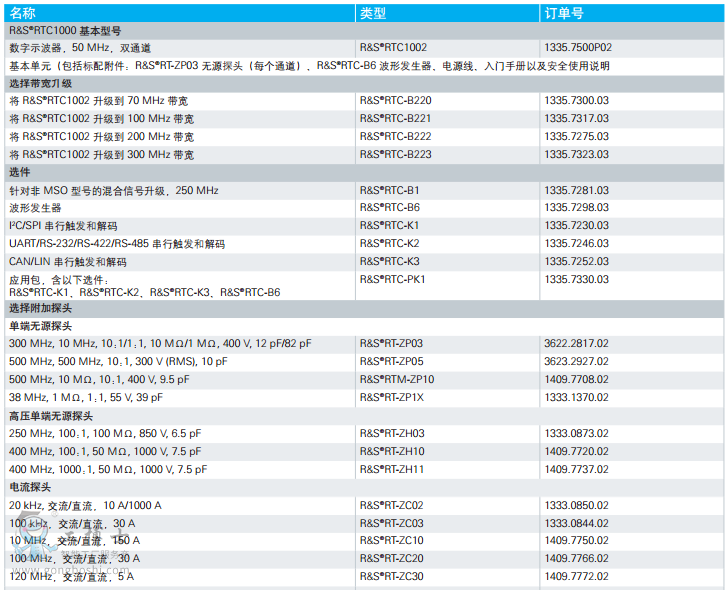Select the 数字示波器 50 MHz 双通道 row
728x590 pixels.
pos(364,48)
